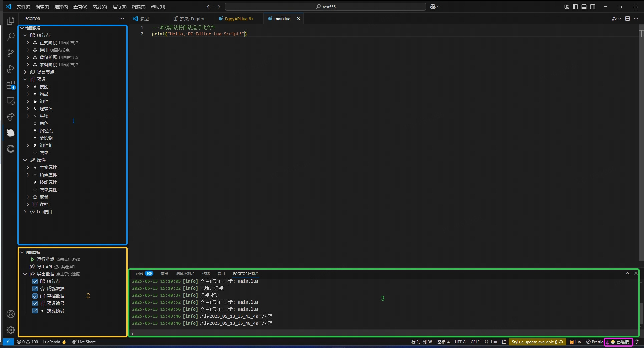Open the 终端 menu in menu bar
The image size is (644, 348).
tap(138, 7)
